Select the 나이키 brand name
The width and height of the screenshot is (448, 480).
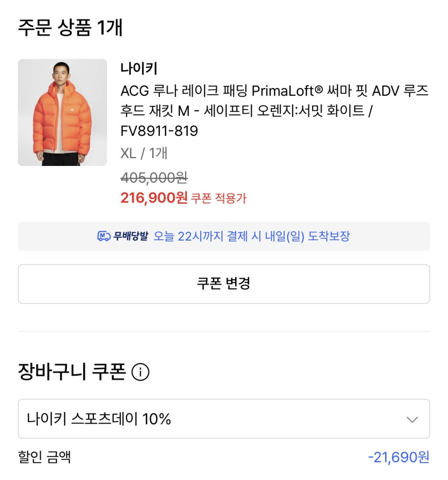[139, 68]
